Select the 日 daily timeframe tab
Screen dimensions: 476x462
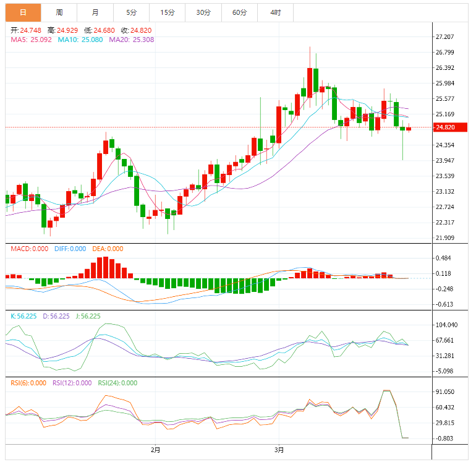pyautogui.click(x=23, y=12)
